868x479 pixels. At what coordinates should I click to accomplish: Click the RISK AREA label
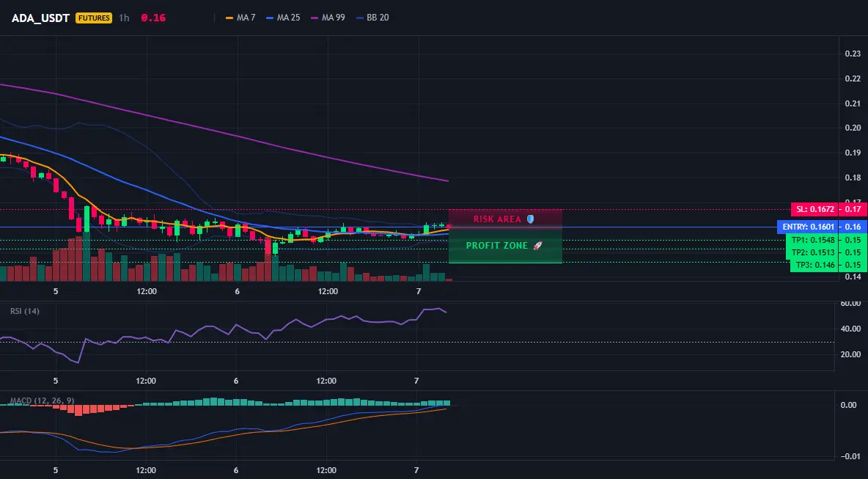pos(497,219)
